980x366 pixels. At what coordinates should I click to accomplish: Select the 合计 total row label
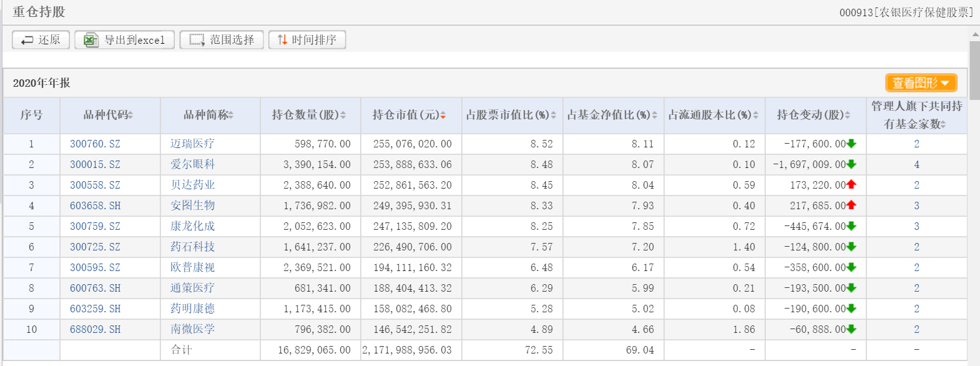point(182,350)
